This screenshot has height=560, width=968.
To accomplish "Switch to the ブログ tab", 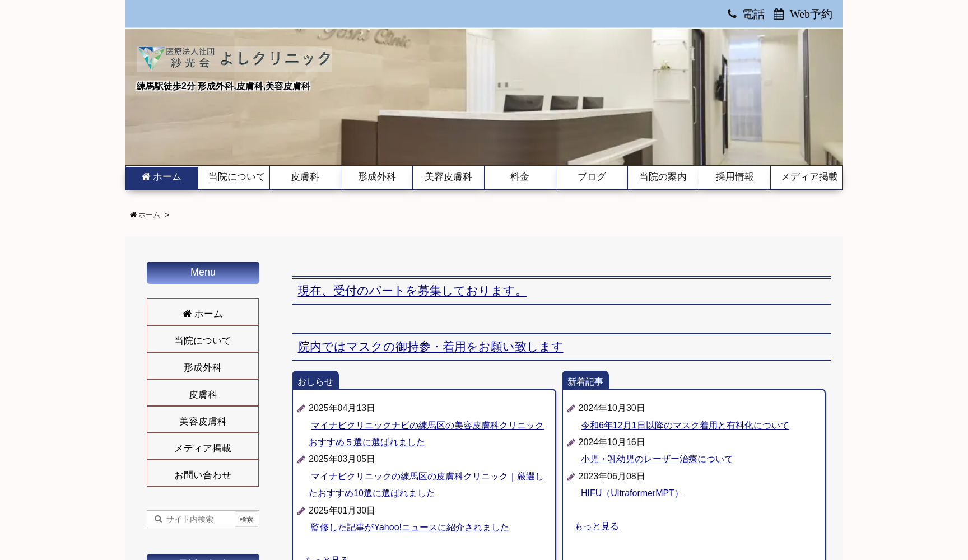I will [x=591, y=177].
